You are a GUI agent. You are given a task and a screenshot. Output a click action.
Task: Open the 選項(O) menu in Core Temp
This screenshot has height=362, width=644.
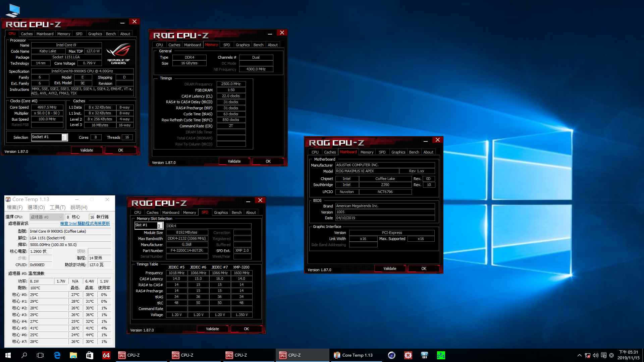(36, 207)
